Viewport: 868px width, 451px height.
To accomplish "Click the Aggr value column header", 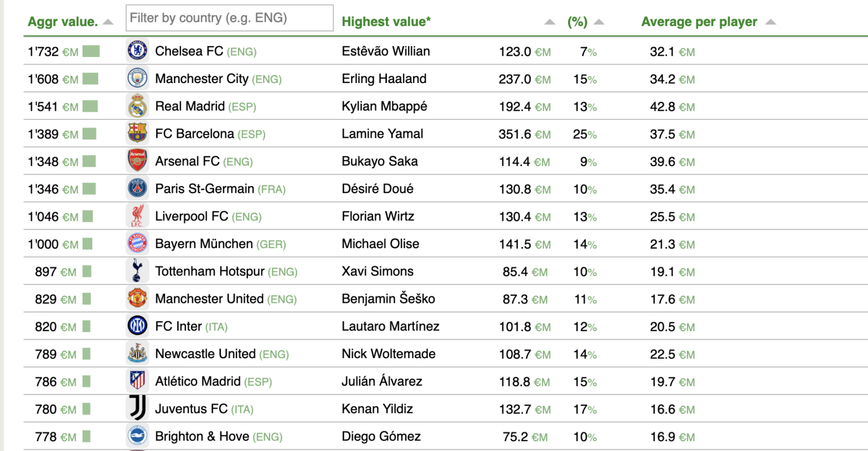I will point(62,22).
